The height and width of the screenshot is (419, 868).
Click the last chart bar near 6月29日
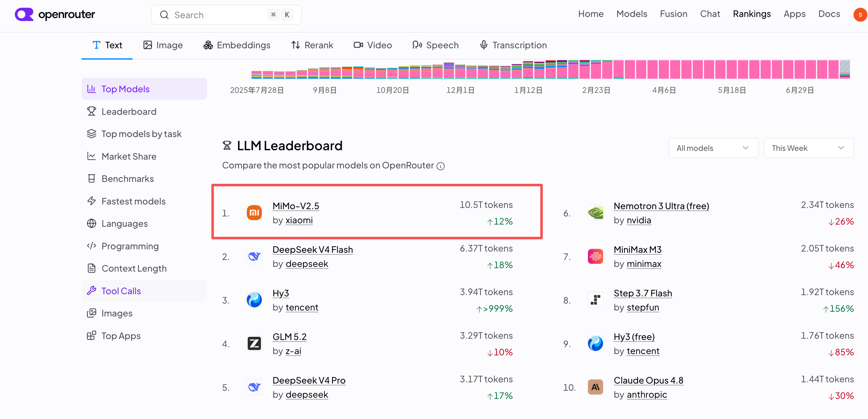pos(844,69)
